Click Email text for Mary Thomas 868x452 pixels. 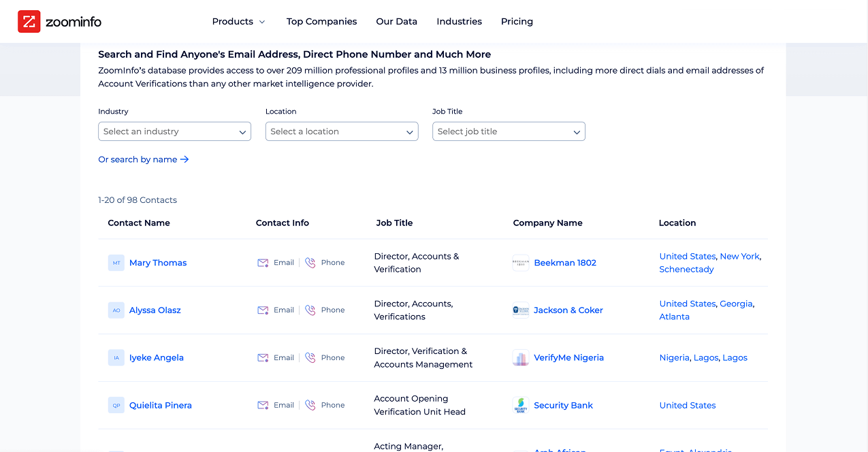click(x=284, y=263)
